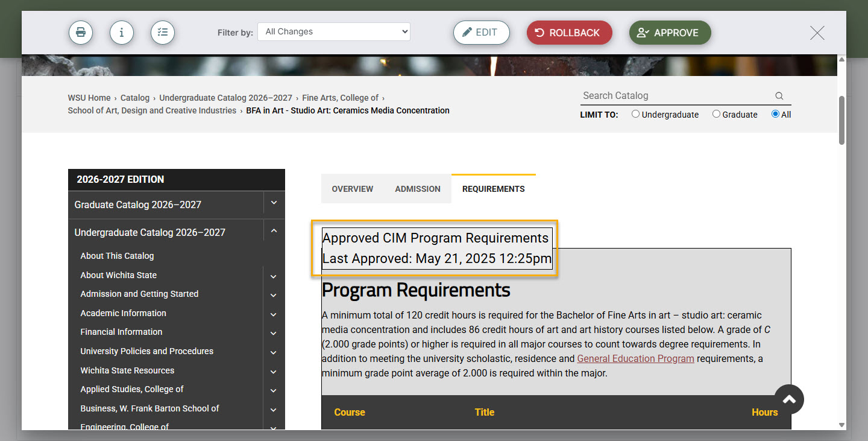Expand Academic Information chevron
This screenshot has width=868, height=441.
point(273,315)
